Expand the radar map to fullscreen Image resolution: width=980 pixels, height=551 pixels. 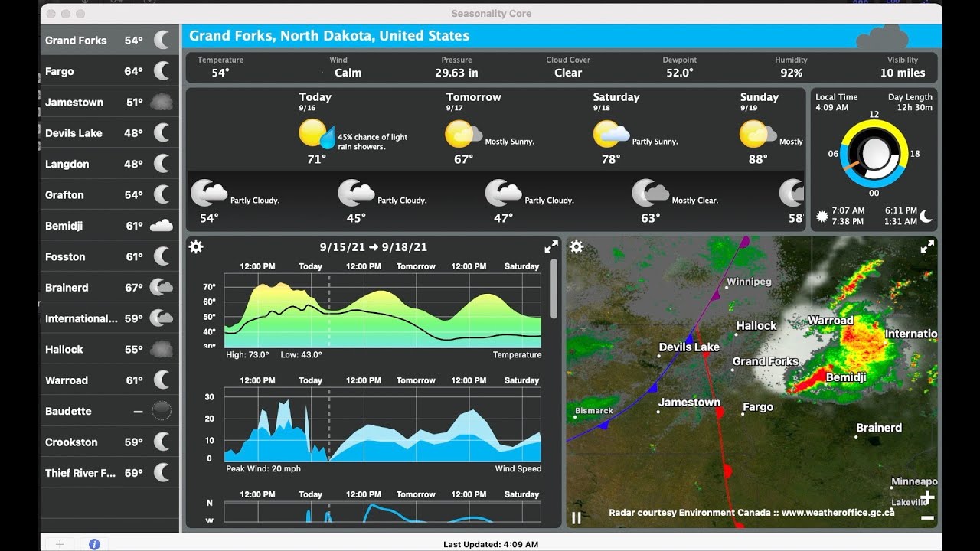click(x=926, y=246)
